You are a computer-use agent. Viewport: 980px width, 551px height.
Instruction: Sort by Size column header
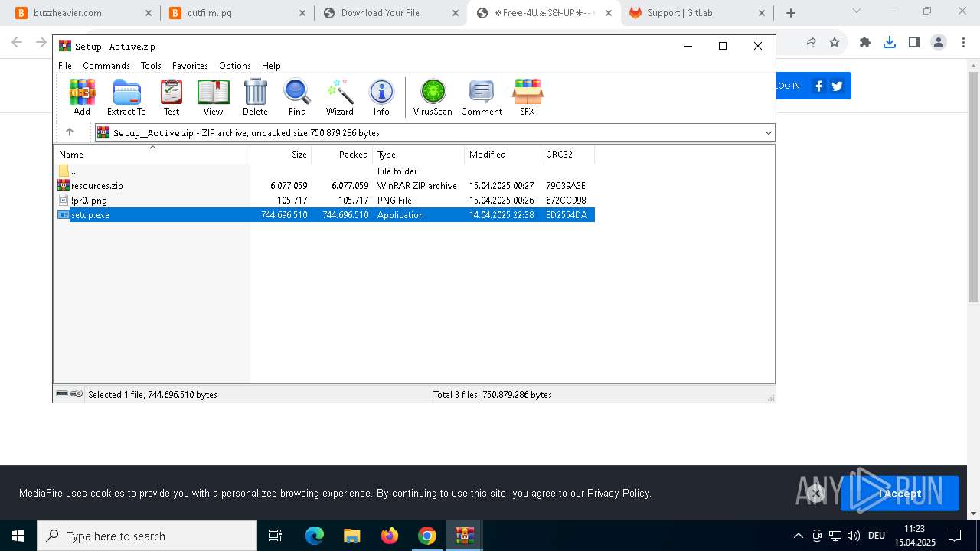(x=281, y=155)
